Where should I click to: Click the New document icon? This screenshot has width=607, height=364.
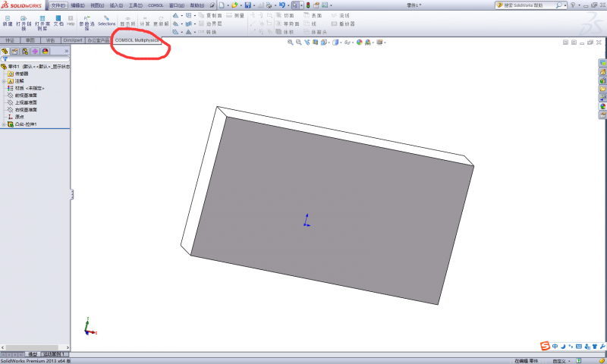[x=222, y=5]
